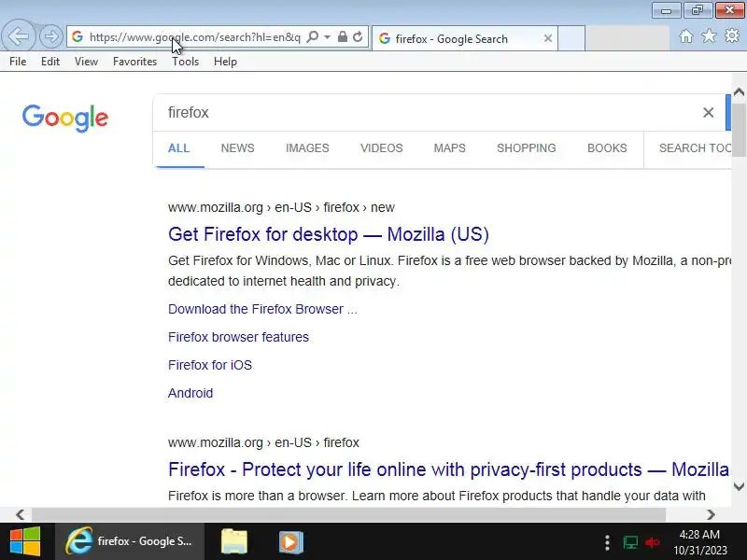Open the Android sitelink

pos(190,393)
